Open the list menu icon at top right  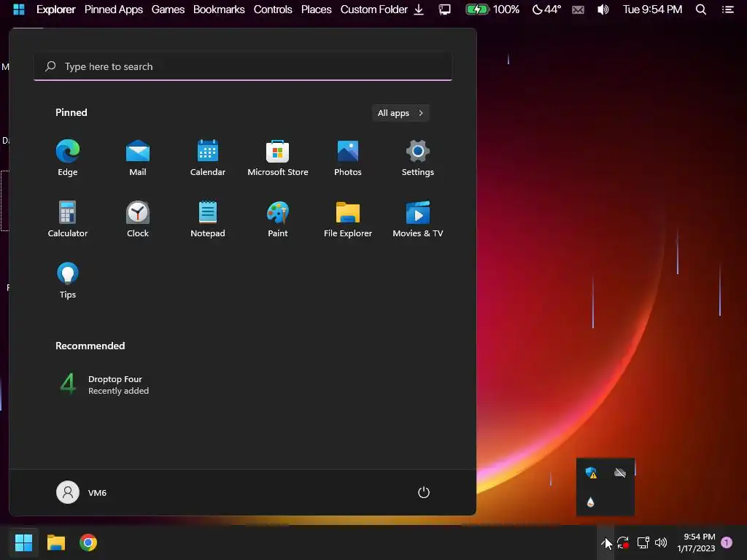727,9
